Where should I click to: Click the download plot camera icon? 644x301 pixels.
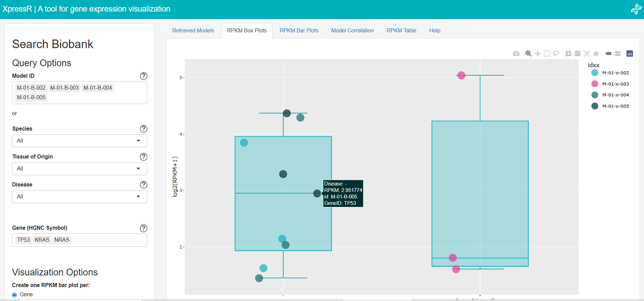point(516,54)
